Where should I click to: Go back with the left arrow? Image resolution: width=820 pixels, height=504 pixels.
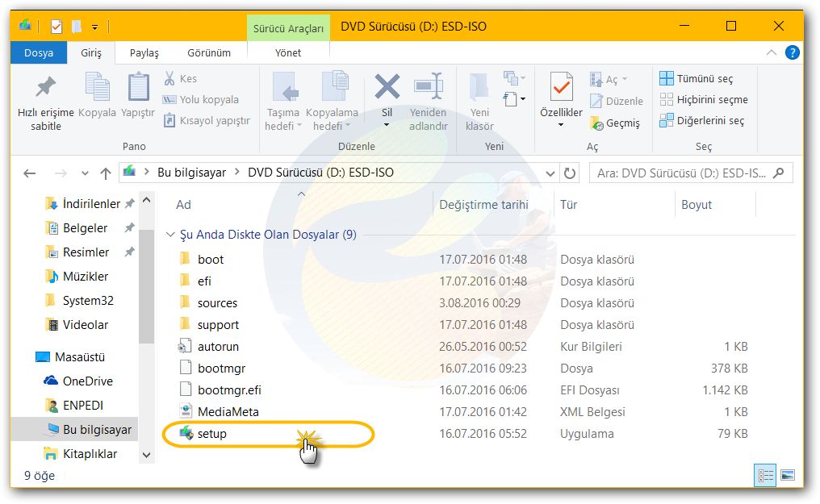point(30,173)
